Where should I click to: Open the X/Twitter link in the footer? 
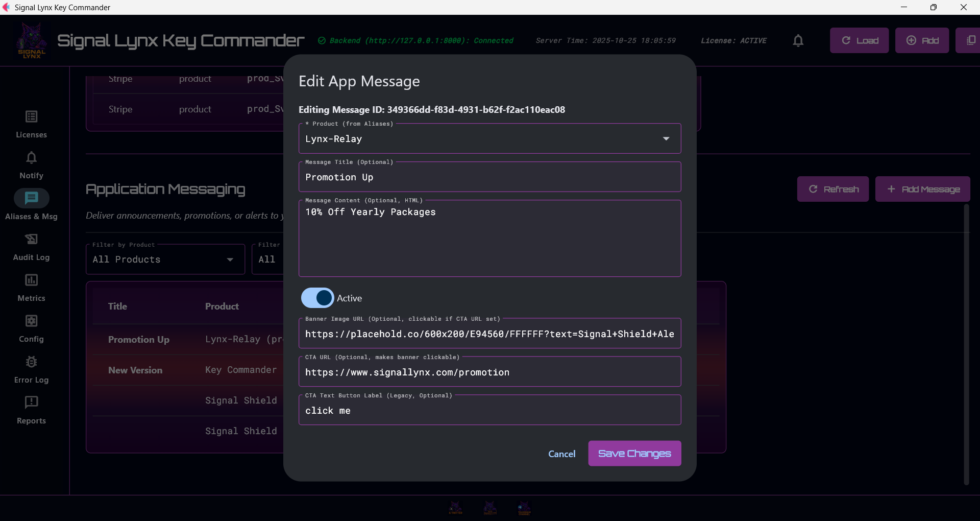pos(456,507)
